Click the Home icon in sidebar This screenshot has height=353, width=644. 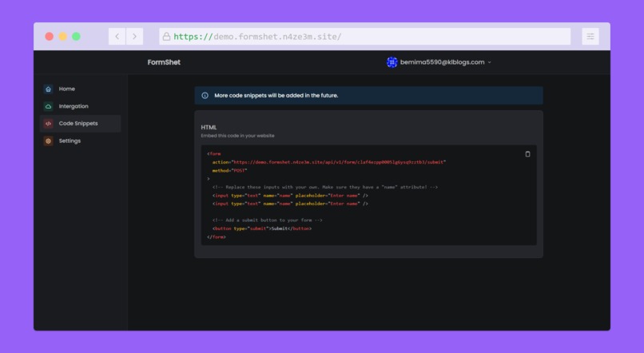point(48,89)
